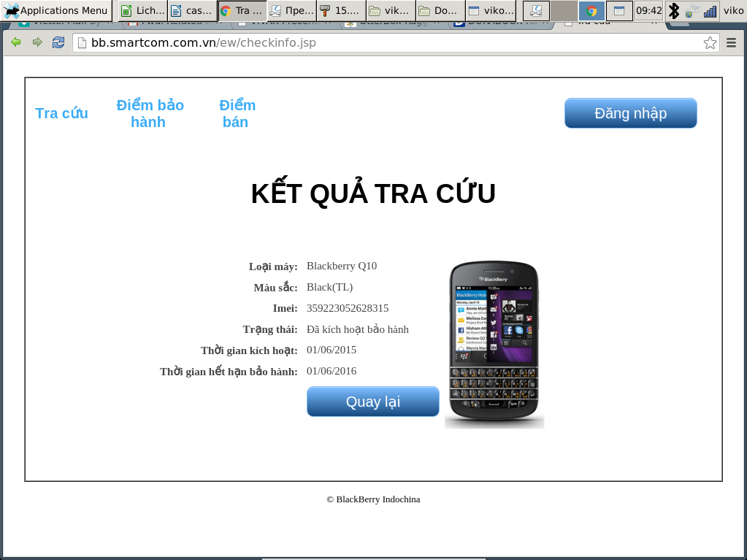Image resolution: width=747 pixels, height=560 pixels.
Task: Open the network signal bars indicator
Action: pyautogui.click(x=710, y=11)
